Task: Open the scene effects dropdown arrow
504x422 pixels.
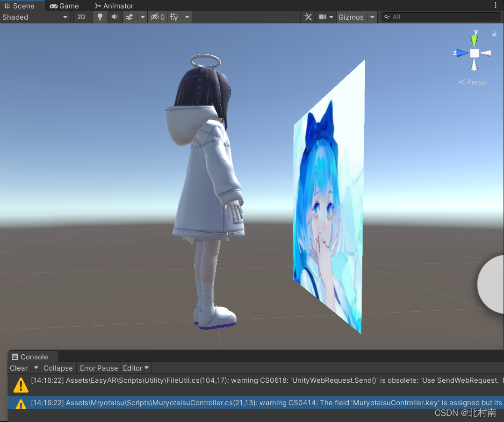Action: (x=143, y=17)
